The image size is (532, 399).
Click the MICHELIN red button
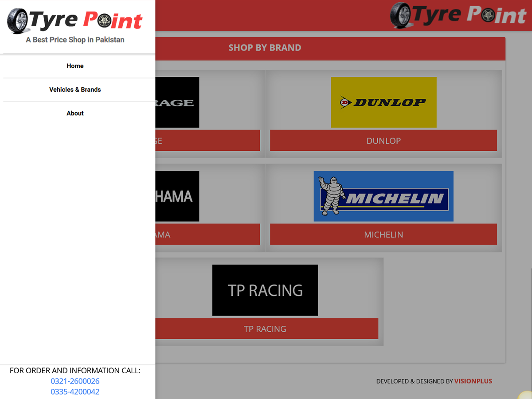point(383,235)
